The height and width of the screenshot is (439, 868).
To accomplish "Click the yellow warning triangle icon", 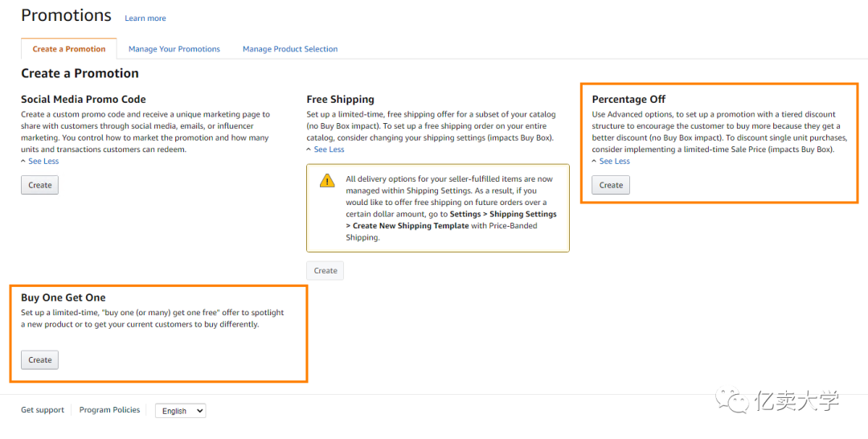I will [327, 180].
